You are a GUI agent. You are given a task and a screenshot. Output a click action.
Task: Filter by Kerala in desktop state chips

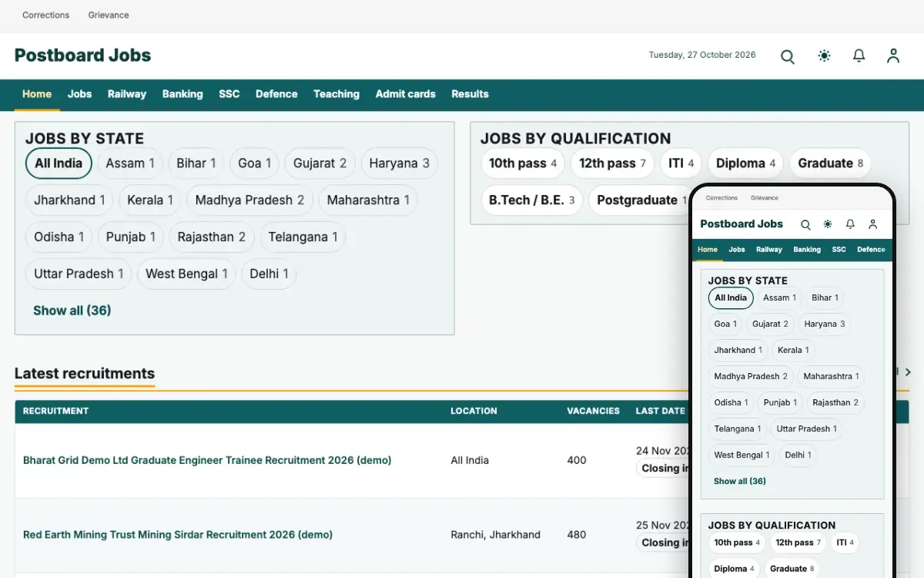(x=150, y=200)
